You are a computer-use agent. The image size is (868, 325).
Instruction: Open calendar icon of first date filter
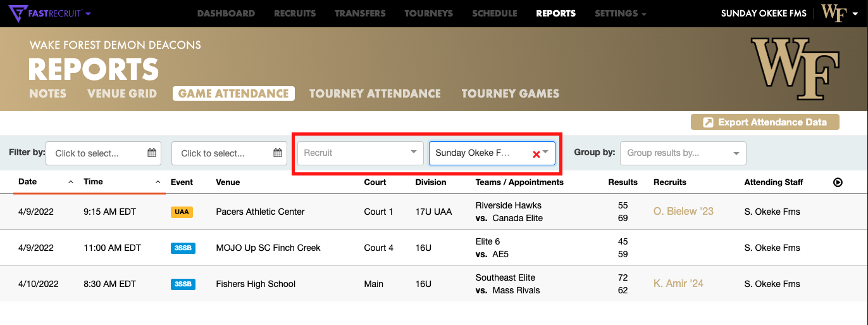point(151,153)
